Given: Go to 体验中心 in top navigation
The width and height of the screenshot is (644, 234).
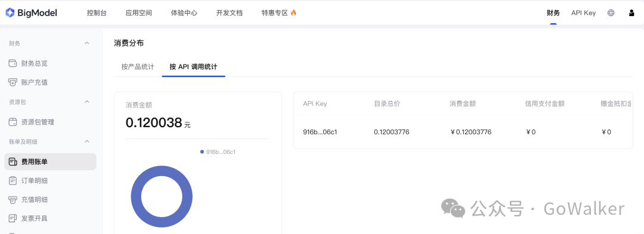Looking at the screenshot, I should (184, 13).
